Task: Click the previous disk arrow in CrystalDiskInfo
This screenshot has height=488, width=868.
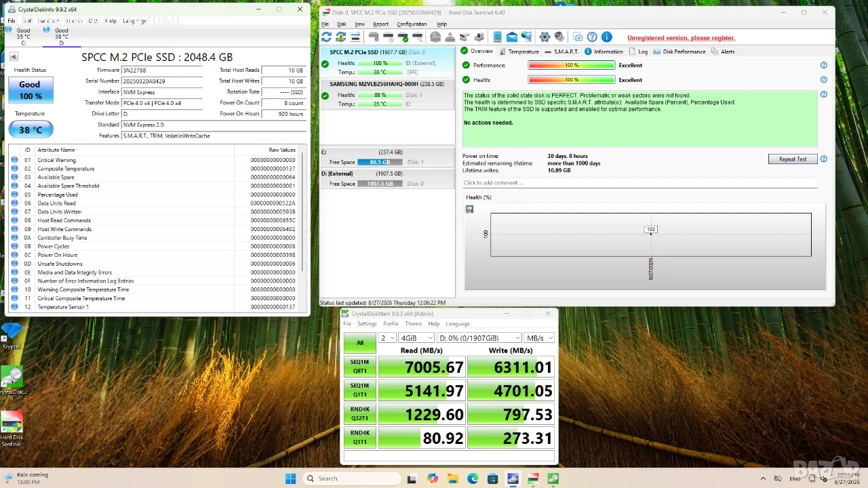Action: point(14,57)
